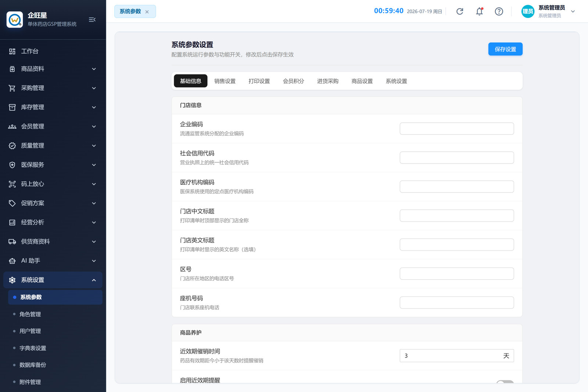Focus the 企业编码 input field
This screenshot has width=588, height=392.
point(457,129)
